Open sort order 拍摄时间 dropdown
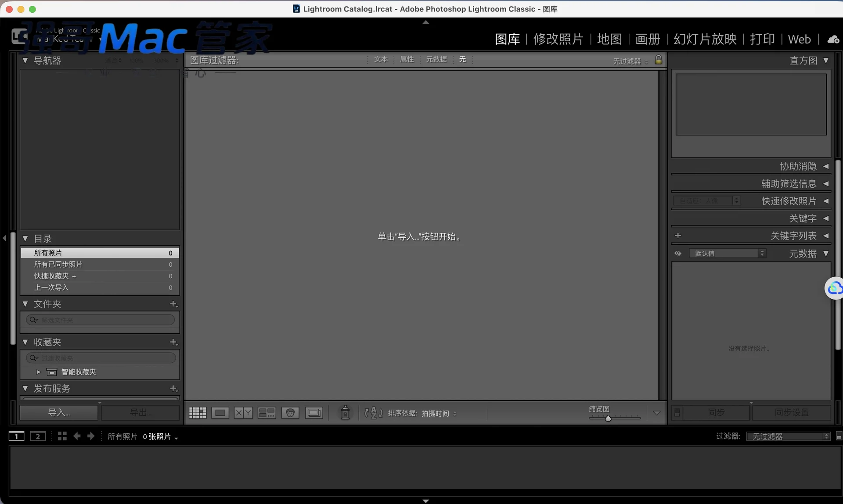This screenshot has width=843, height=504. click(x=439, y=413)
